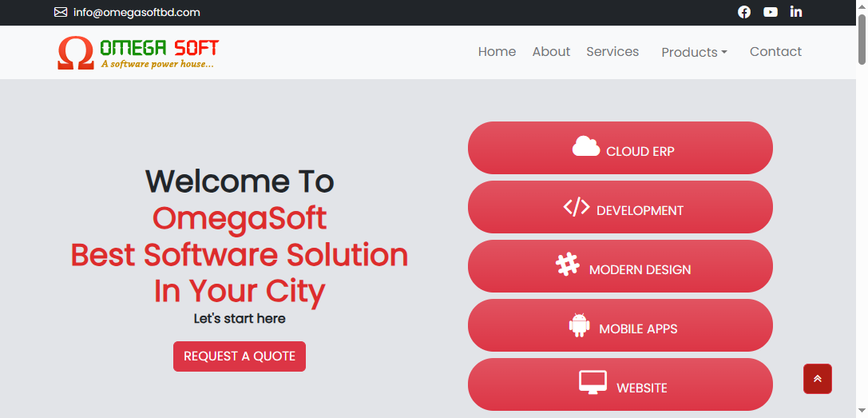Click the red 'OmegaSoft' heading text
Viewport: 868px width, 418px height.
(x=240, y=218)
